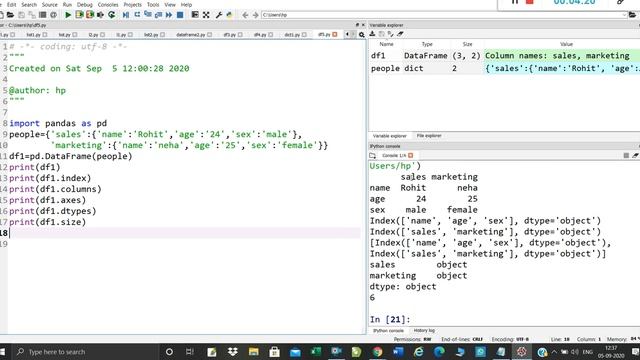
Task: Re-run last script icon
Action: pos(111,15)
